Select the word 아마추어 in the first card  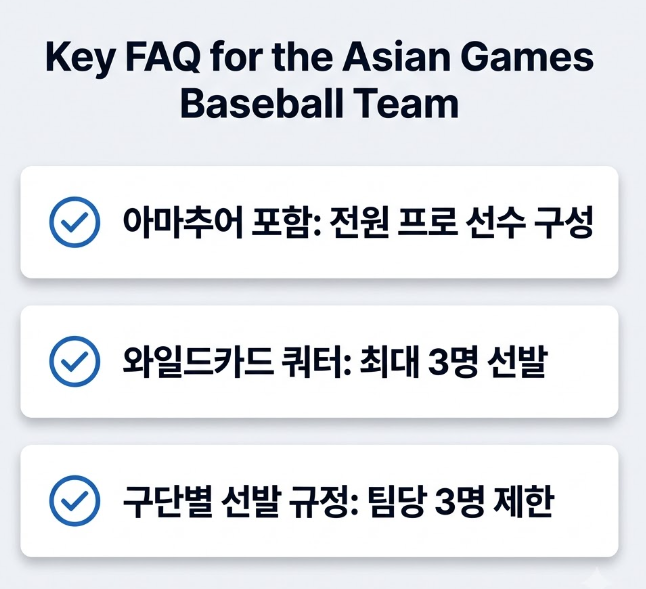183,222
